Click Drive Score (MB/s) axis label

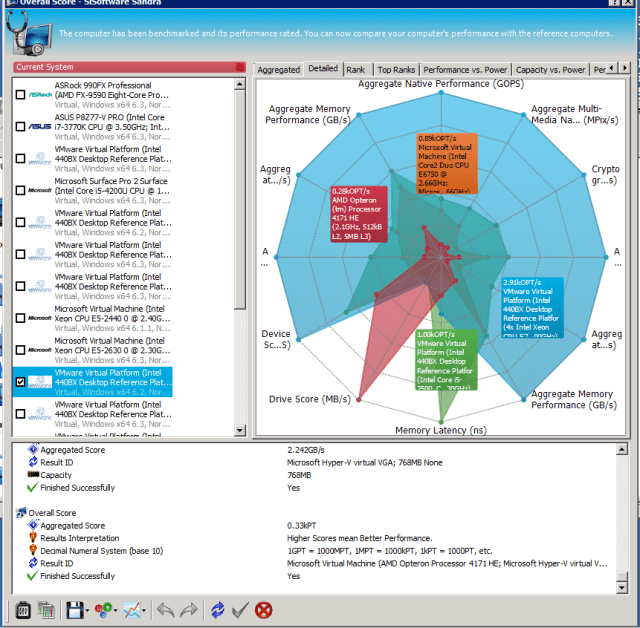point(309,399)
